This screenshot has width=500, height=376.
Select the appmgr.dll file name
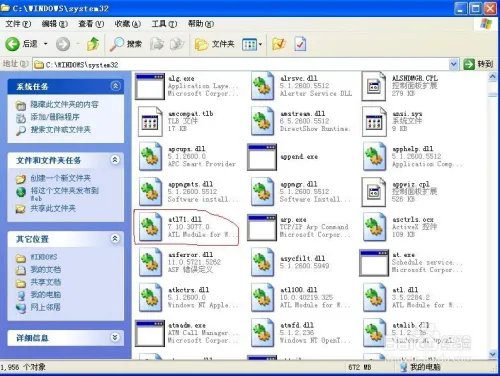[x=298, y=184]
